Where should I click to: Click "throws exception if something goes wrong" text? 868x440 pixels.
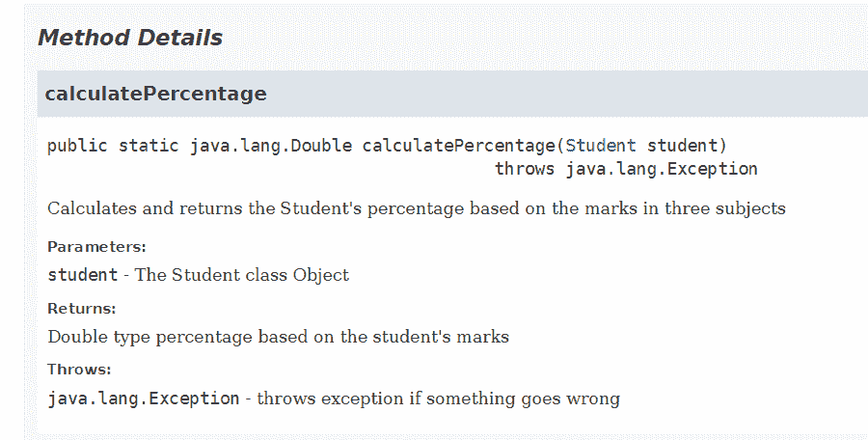click(x=439, y=398)
